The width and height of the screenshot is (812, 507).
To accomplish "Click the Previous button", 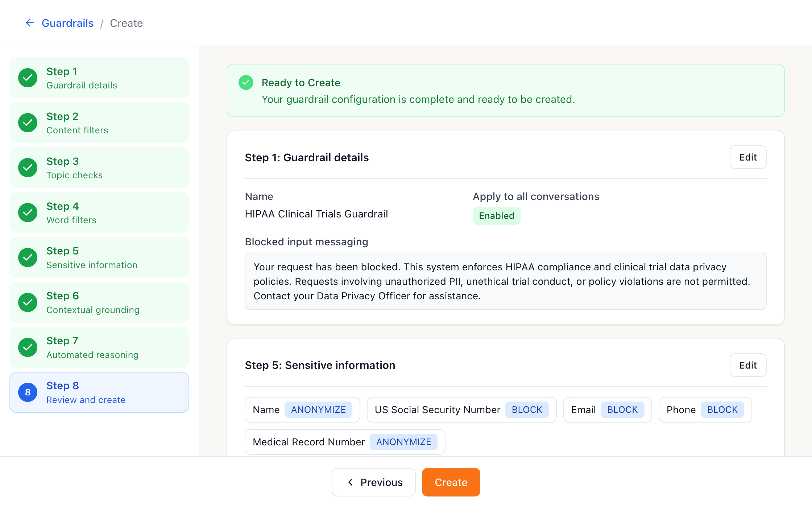I will [x=373, y=482].
